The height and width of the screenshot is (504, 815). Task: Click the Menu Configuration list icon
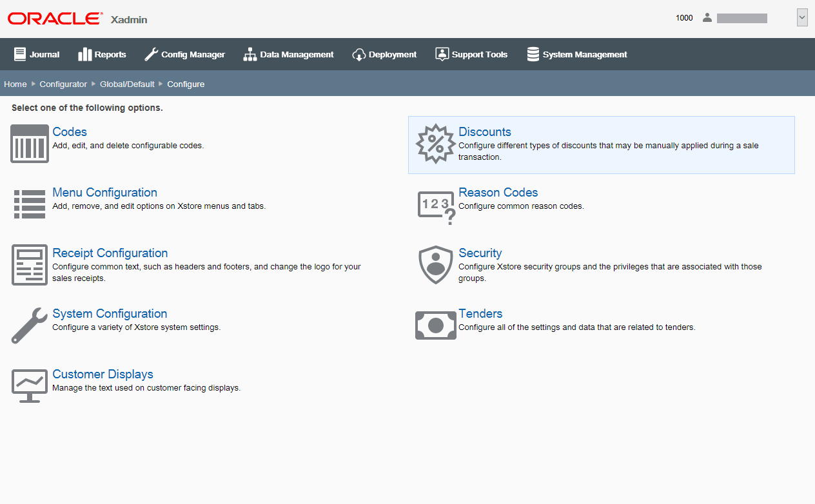(x=29, y=204)
